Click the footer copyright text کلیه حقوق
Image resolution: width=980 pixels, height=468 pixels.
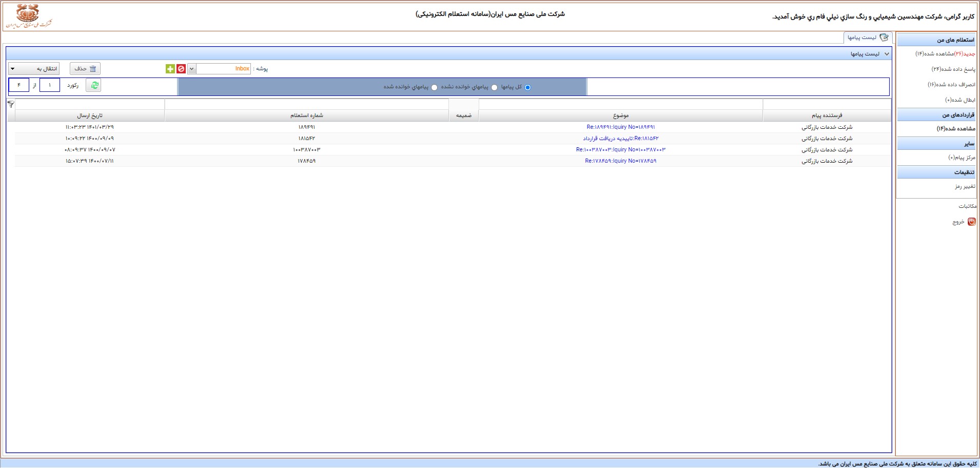click(897, 464)
